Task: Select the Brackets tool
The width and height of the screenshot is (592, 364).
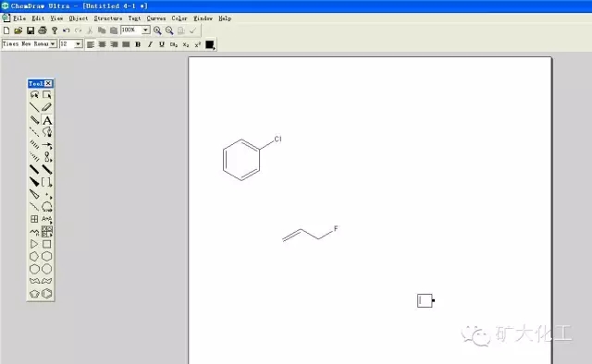Action: click(x=47, y=182)
